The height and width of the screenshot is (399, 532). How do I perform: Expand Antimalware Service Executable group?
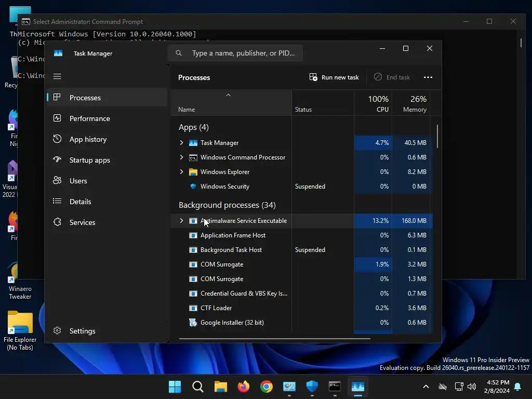click(181, 220)
